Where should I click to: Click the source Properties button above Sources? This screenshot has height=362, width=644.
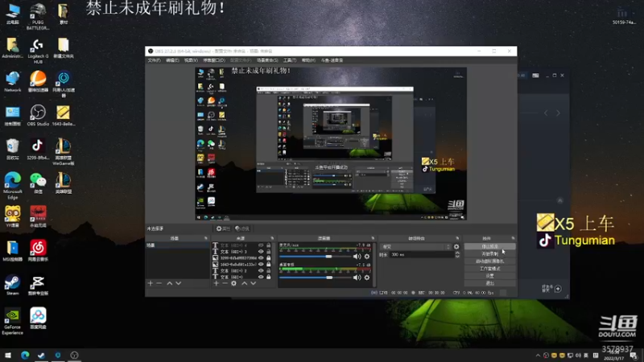pos(223,228)
